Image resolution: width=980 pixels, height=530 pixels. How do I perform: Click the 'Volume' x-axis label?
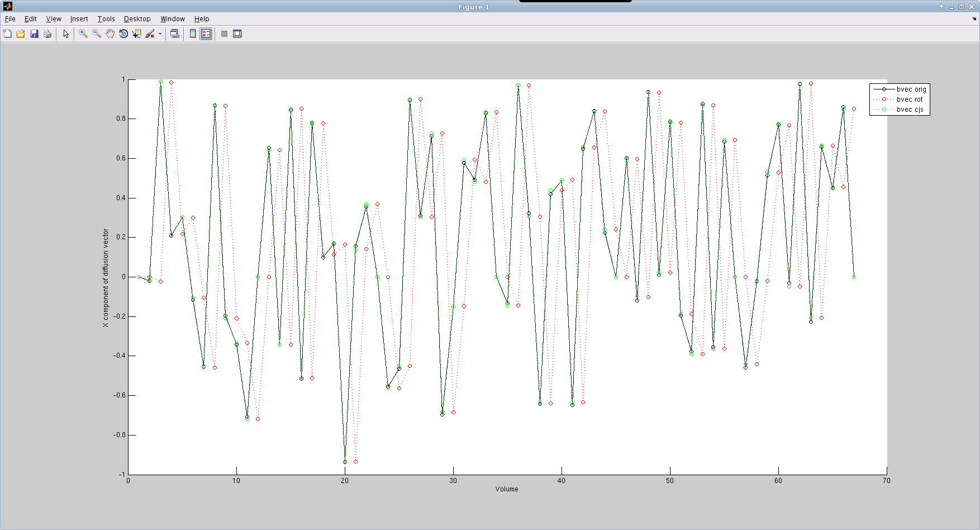pyautogui.click(x=507, y=489)
